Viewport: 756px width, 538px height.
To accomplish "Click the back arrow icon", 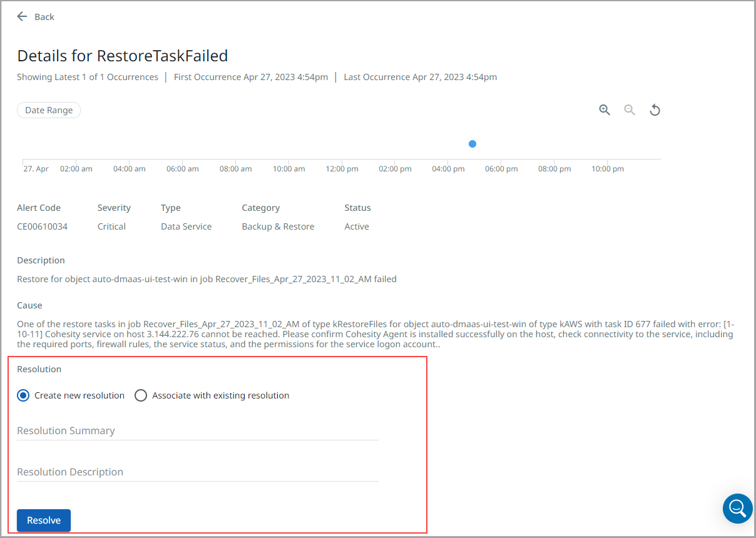I will 23,17.
